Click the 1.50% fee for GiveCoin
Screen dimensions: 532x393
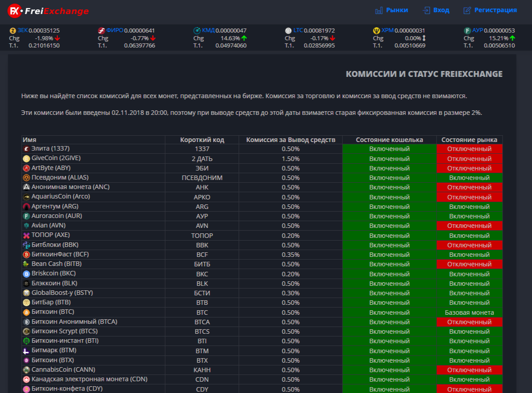pyautogui.click(x=291, y=159)
